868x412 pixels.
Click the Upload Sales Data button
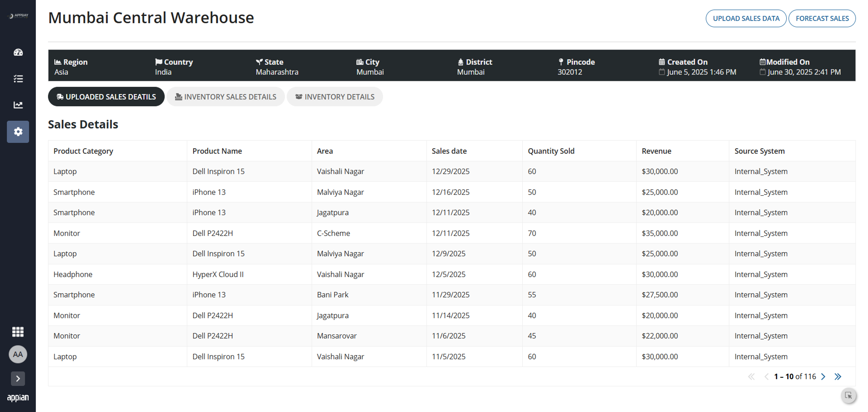(746, 19)
